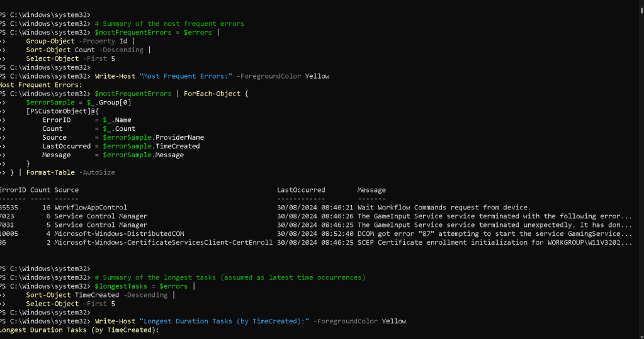
Task: Click the message starting with "DCOM got error "87""
Action: pyautogui.click(x=495, y=234)
